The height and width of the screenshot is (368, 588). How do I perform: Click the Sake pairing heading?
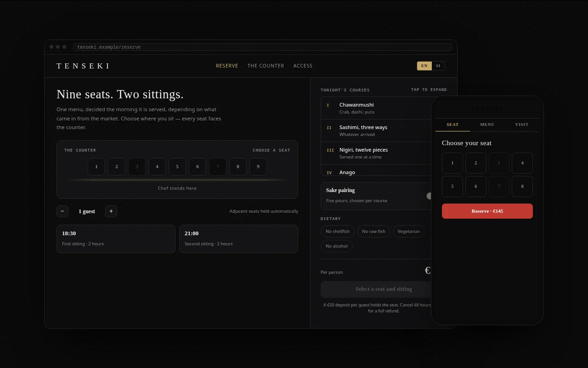click(x=340, y=190)
